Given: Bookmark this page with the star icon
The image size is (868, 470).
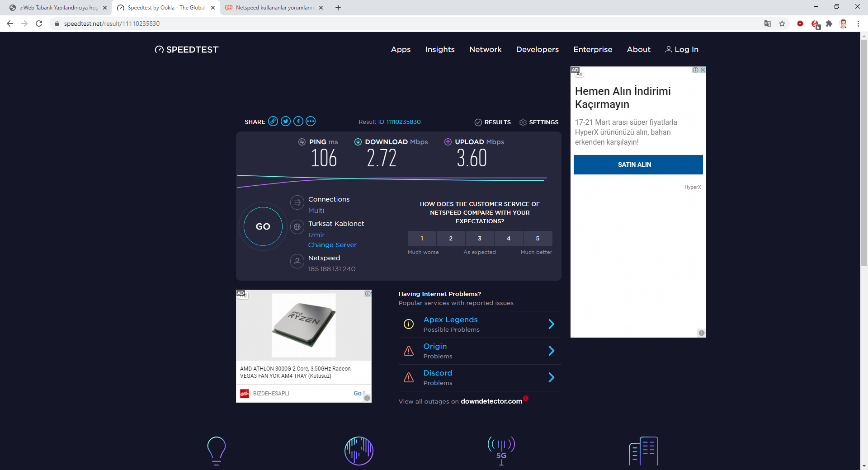Looking at the screenshot, I should pyautogui.click(x=782, y=23).
